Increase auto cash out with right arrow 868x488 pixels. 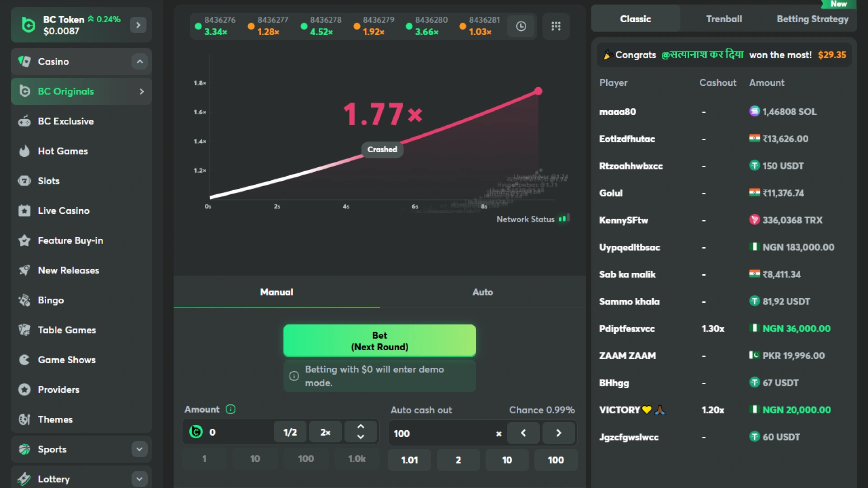559,433
